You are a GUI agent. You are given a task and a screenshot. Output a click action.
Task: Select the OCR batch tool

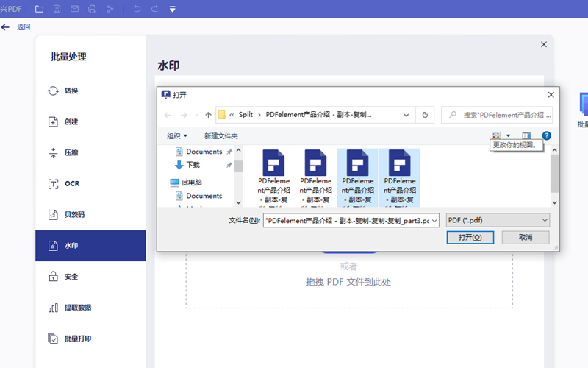pyautogui.click(x=71, y=183)
